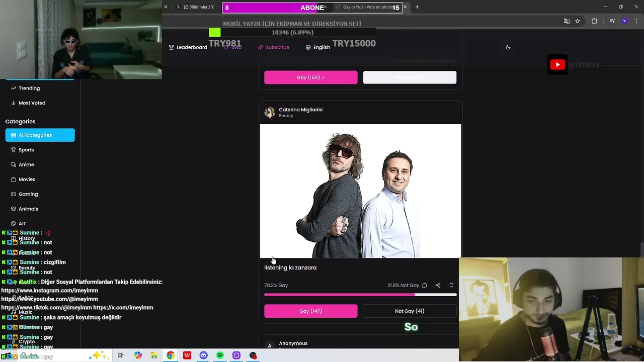Share the Caterina Migliarini post
644x362 pixels.
[438, 285]
